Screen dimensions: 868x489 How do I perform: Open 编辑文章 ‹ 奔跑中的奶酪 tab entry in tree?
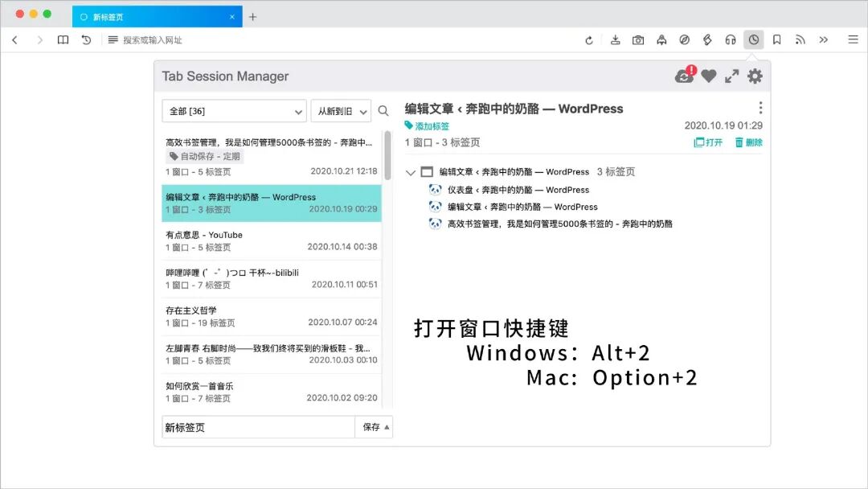pyautogui.click(x=522, y=208)
